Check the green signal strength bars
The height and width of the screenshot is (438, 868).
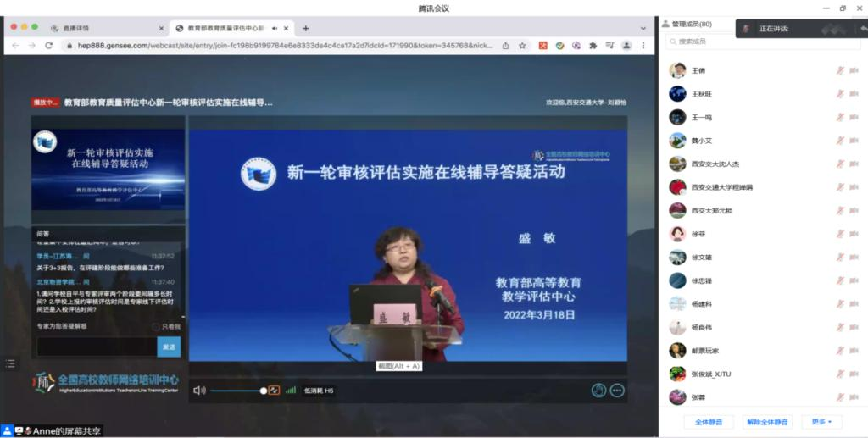291,391
